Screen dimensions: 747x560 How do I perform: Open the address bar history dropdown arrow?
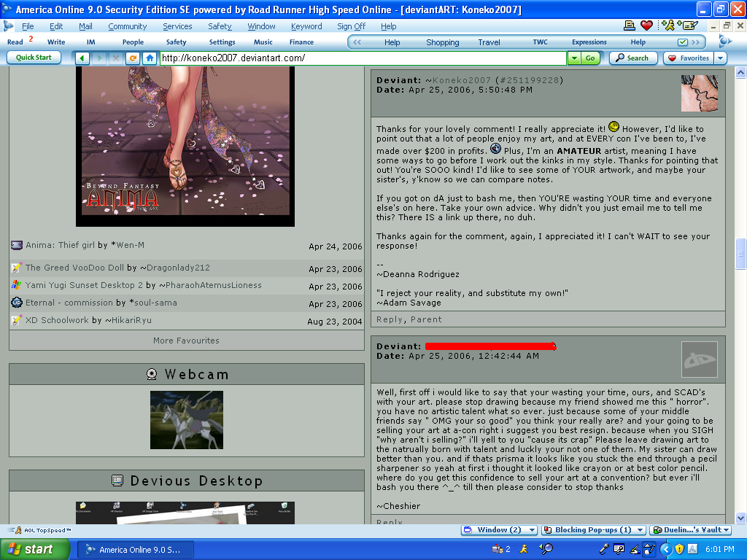pos(573,58)
